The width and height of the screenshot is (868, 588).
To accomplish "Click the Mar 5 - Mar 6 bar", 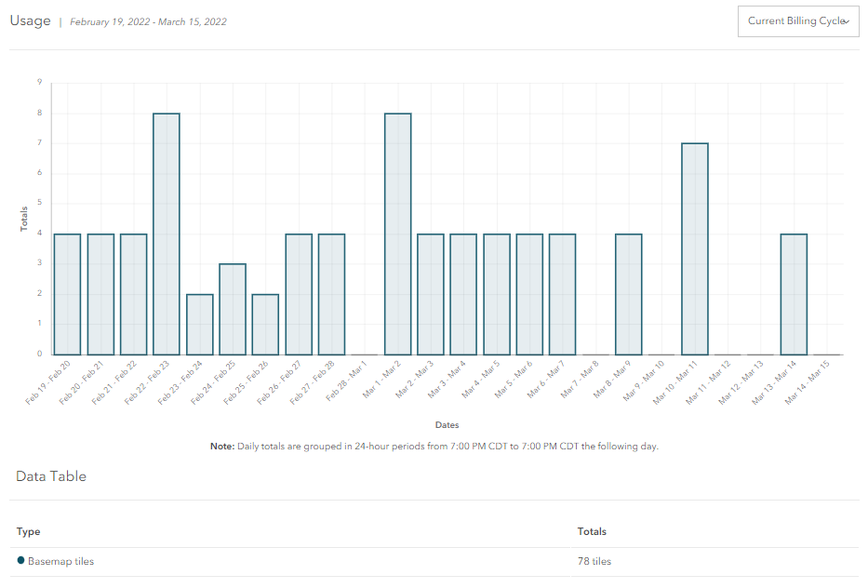I will 529,294.
